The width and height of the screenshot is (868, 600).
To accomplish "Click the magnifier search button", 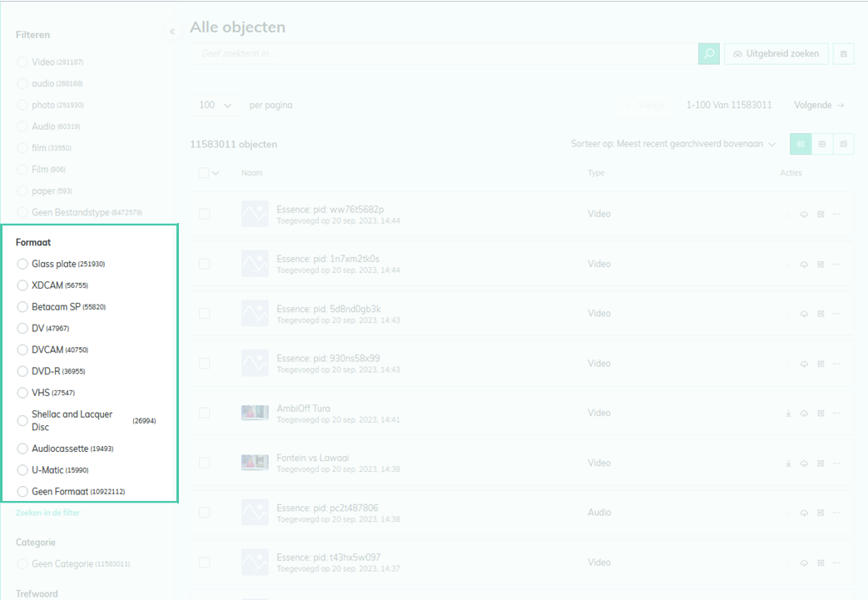I will (708, 54).
